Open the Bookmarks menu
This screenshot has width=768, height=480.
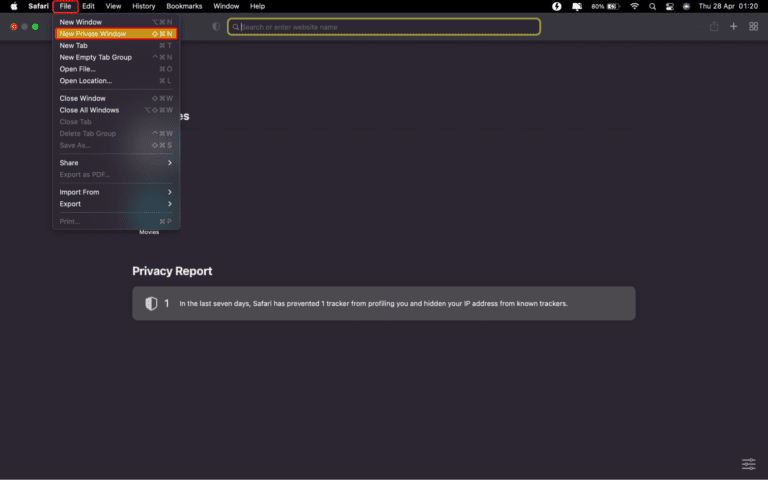click(x=184, y=6)
